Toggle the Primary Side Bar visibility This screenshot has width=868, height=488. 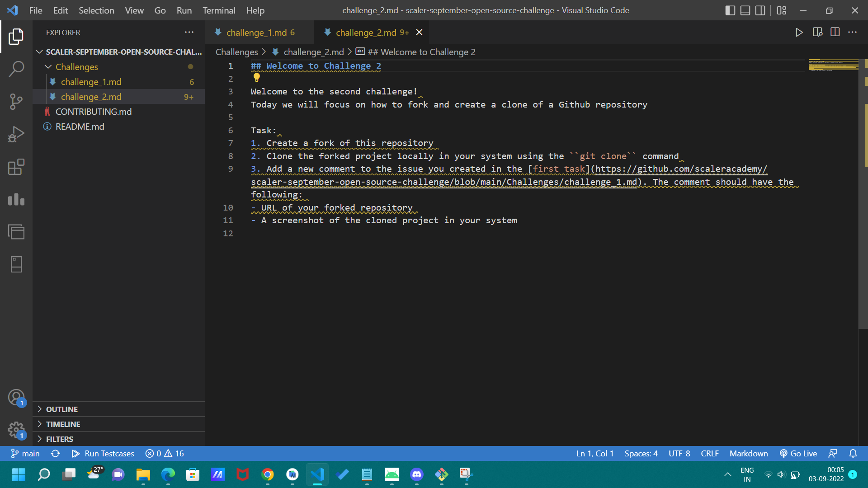(730, 10)
